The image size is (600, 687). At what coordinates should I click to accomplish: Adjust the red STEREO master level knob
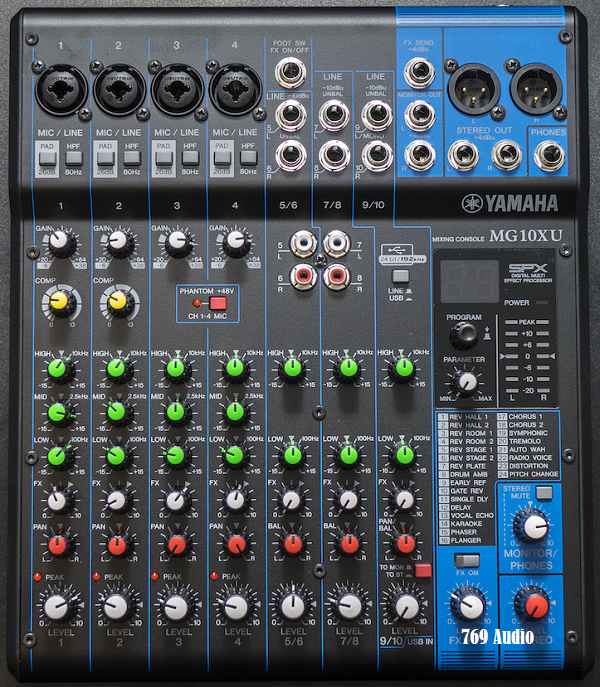tap(535, 606)
